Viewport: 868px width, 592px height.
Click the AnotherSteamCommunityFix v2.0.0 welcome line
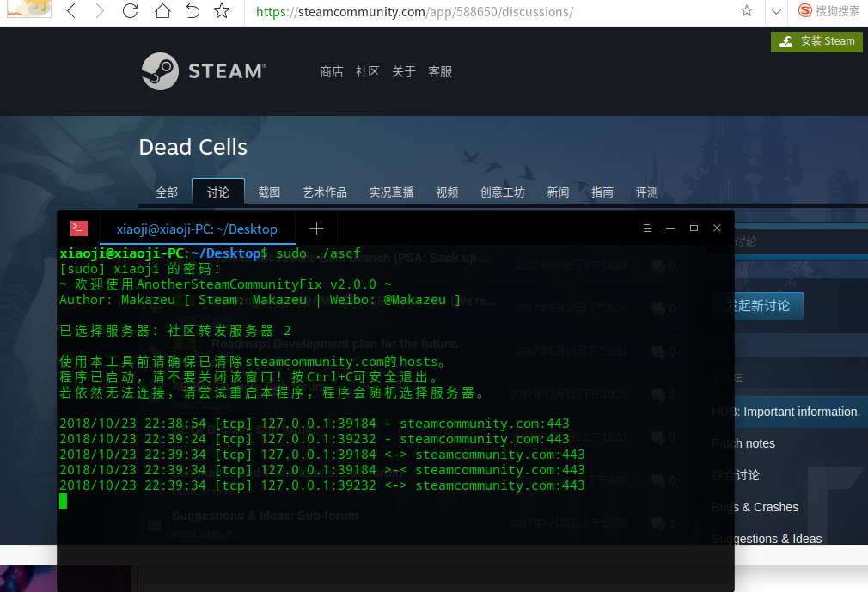226,284
